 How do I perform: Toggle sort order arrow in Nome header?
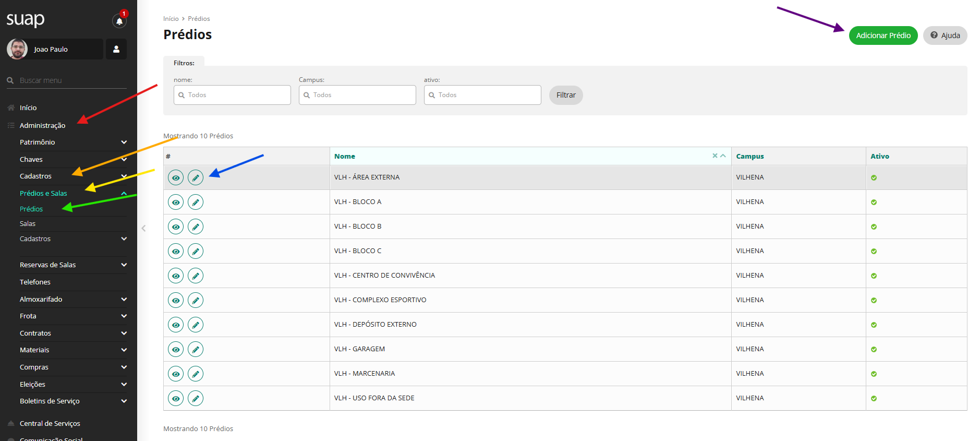click(723, 156)
